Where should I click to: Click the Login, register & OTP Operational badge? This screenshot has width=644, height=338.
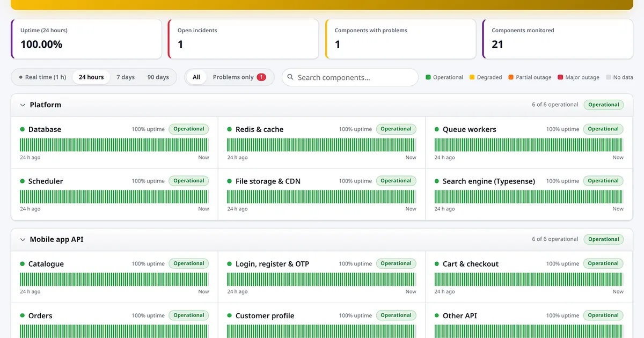pyautogui.click(x=396, y=263)
